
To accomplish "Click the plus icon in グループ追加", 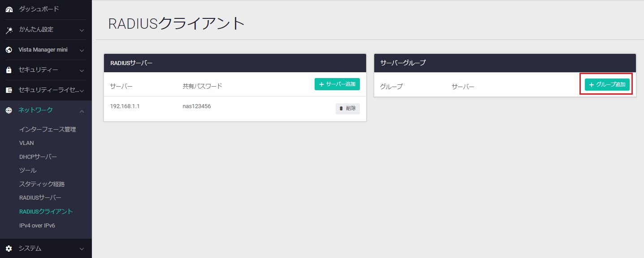I will (592, 85).
